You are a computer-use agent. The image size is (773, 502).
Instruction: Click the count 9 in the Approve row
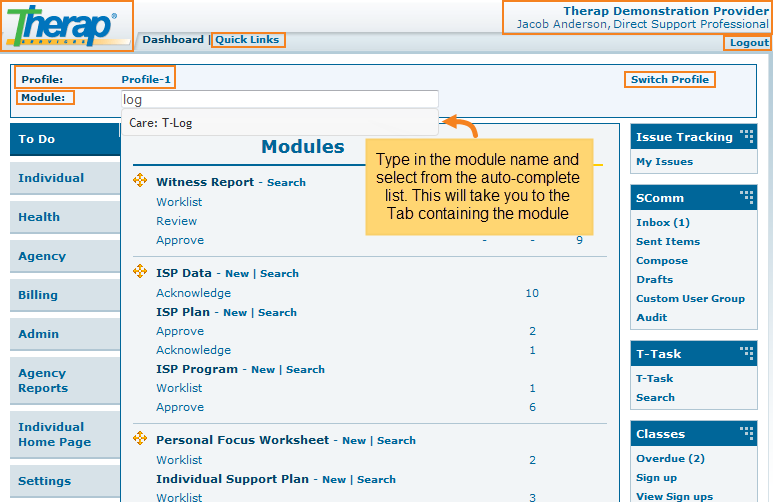[579, 240]
